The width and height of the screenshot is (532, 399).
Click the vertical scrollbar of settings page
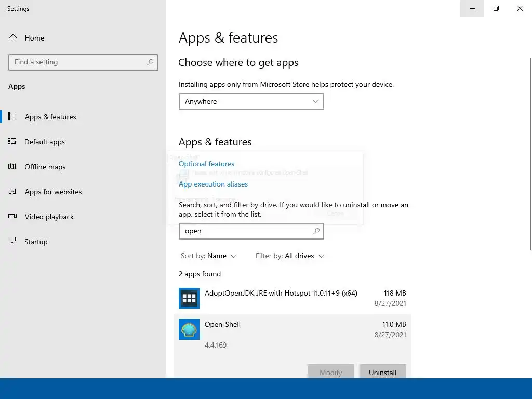pyautogui.click(x=530, y=154)
